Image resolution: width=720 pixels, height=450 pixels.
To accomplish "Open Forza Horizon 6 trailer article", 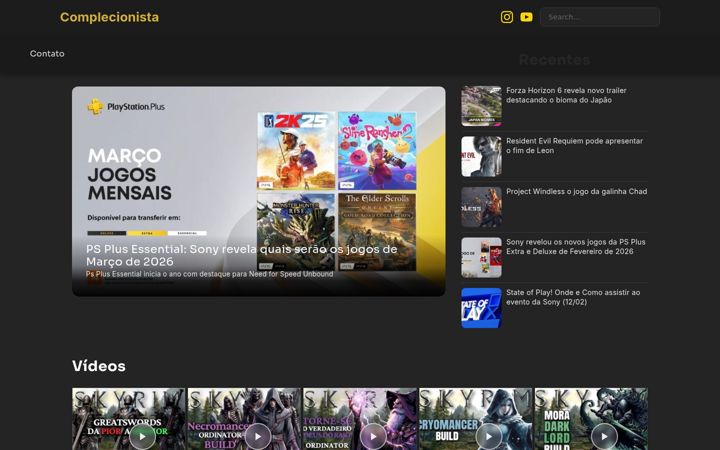I will (566, 95).
